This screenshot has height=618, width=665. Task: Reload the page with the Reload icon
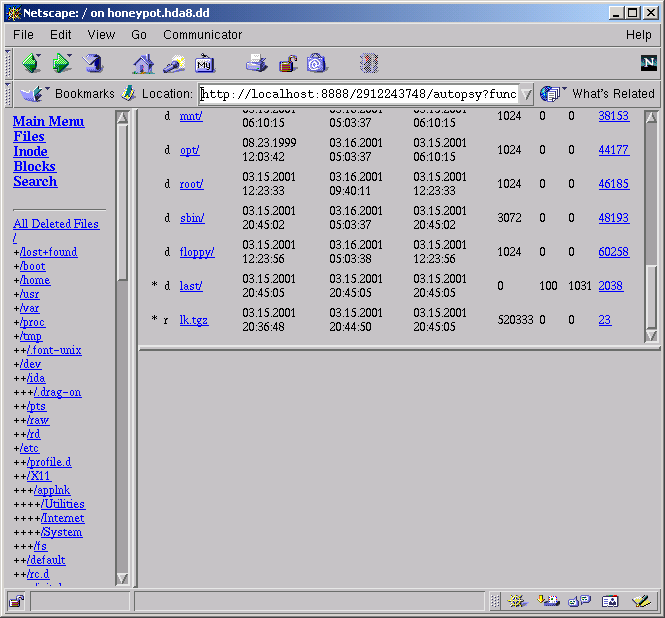tap(93, 64)
